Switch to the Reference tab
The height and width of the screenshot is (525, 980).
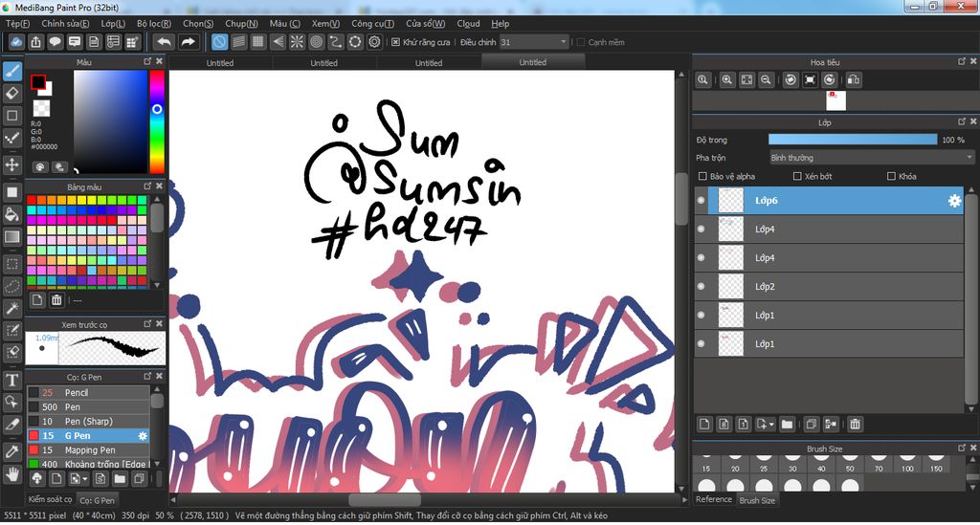click(714, 499)
